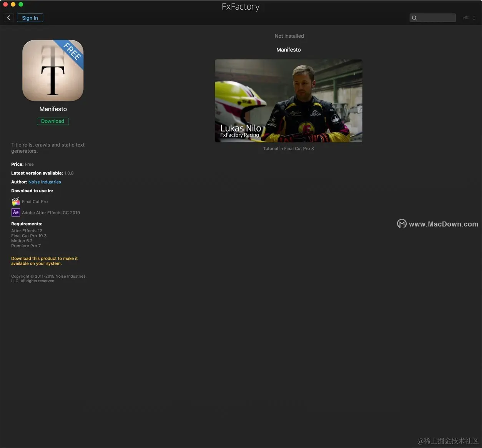Screen dimensions: 482x448
Task: Select the Final Cut Pro host label
Action: pyautogui.click(x=35, y=202)
